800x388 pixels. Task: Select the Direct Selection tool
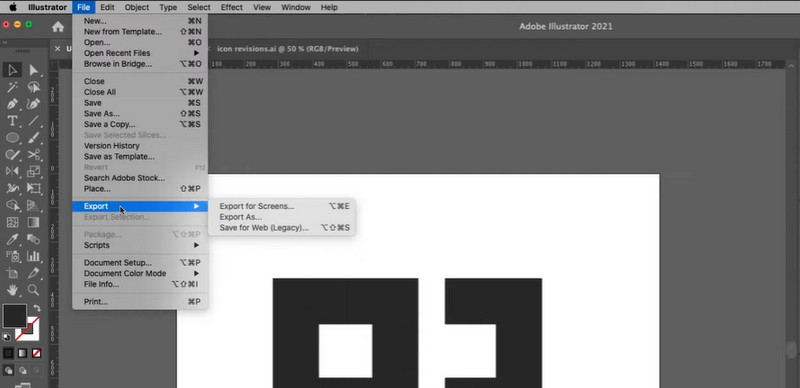click(34, 70)
